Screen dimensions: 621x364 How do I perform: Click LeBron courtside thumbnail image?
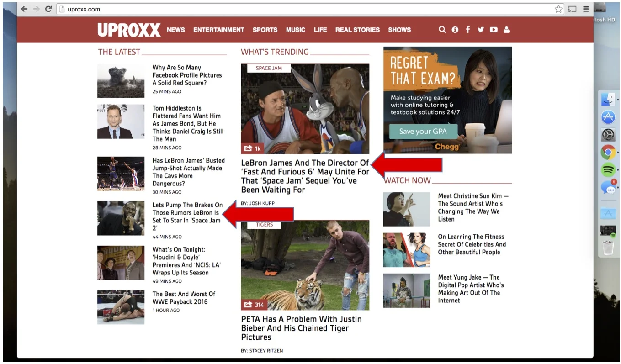click(x=121, y=218)
